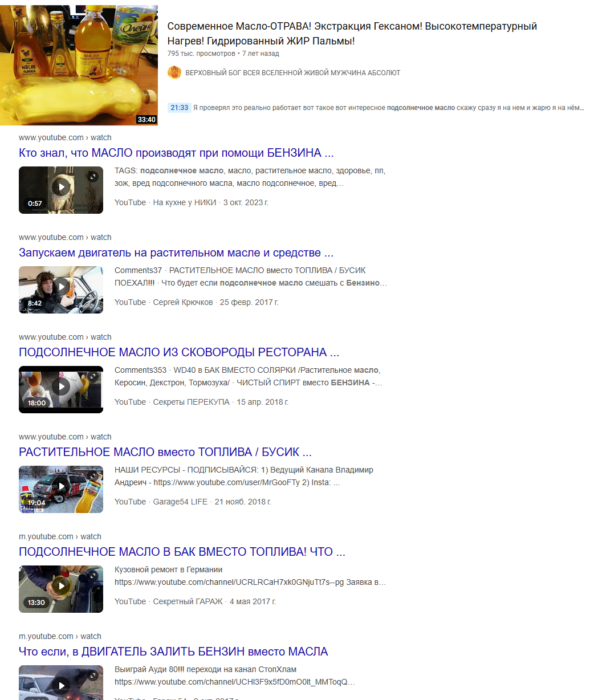
Task: Click the expand icon on the 18:00 thumbnail
Action: (93, 376)
